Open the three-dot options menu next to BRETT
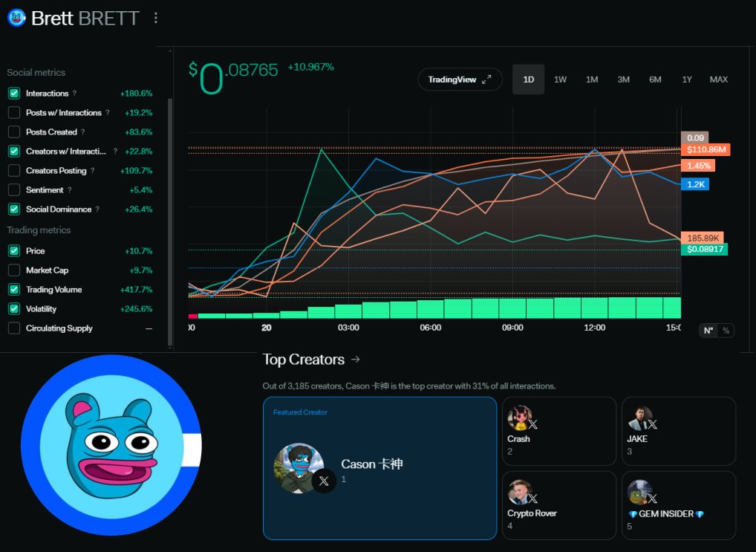The image size is (756, 552). 155,19
